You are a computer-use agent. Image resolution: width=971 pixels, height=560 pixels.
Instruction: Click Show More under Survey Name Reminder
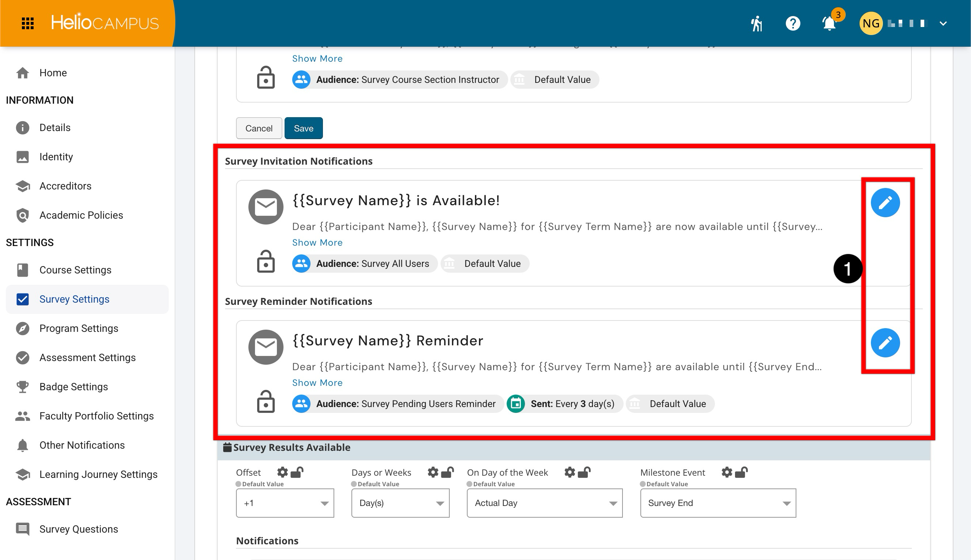pyautogui.click(x=317, y=383)
